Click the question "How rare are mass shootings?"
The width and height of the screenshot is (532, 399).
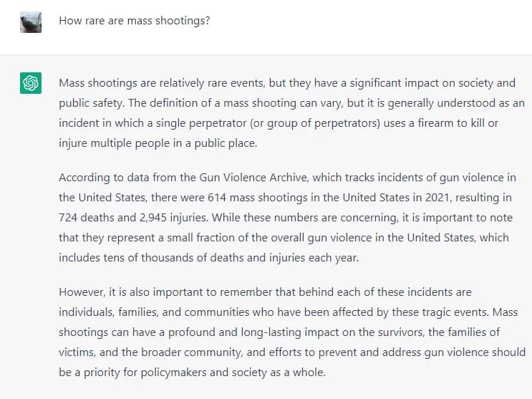(x=134, y=20)
